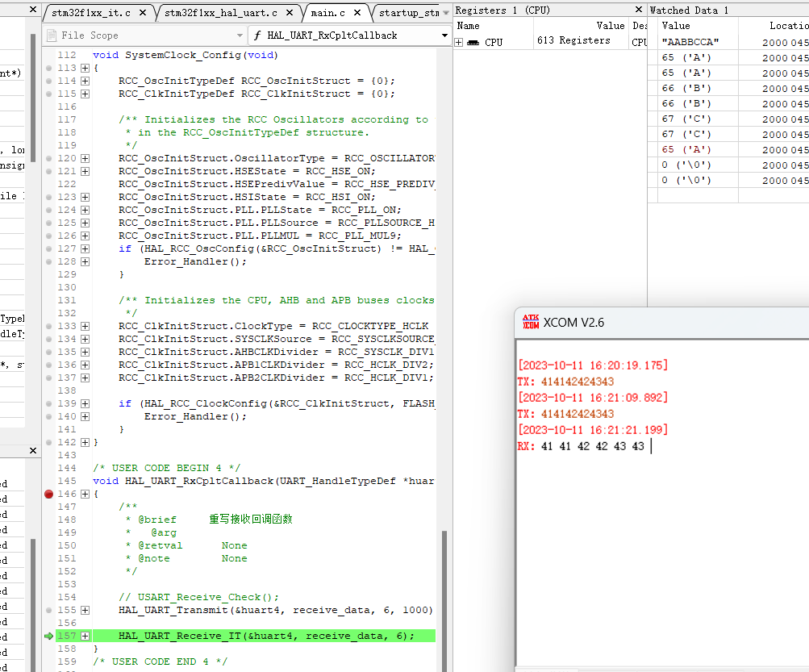Viewport: 809px width, 672px height.
Task: Toggle breakpoint marker at line 142
Action: click(49, 442)
